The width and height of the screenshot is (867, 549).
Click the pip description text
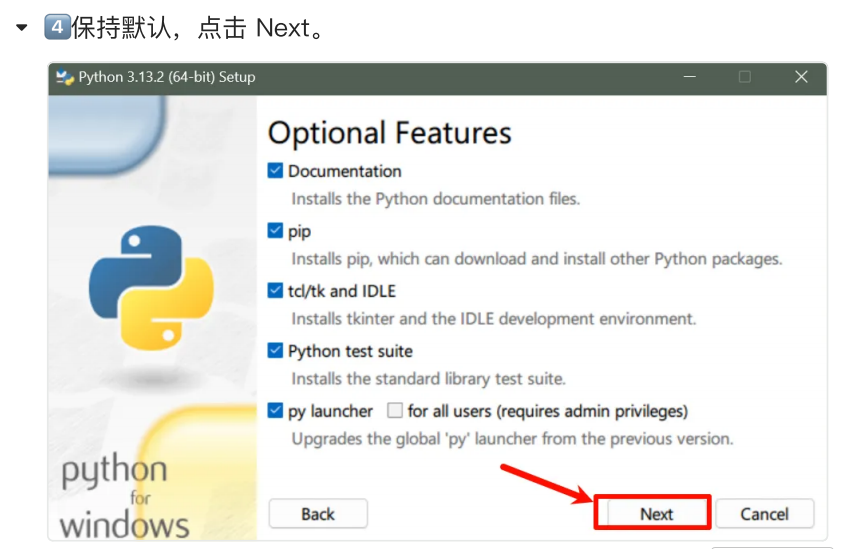coord(537,259)
